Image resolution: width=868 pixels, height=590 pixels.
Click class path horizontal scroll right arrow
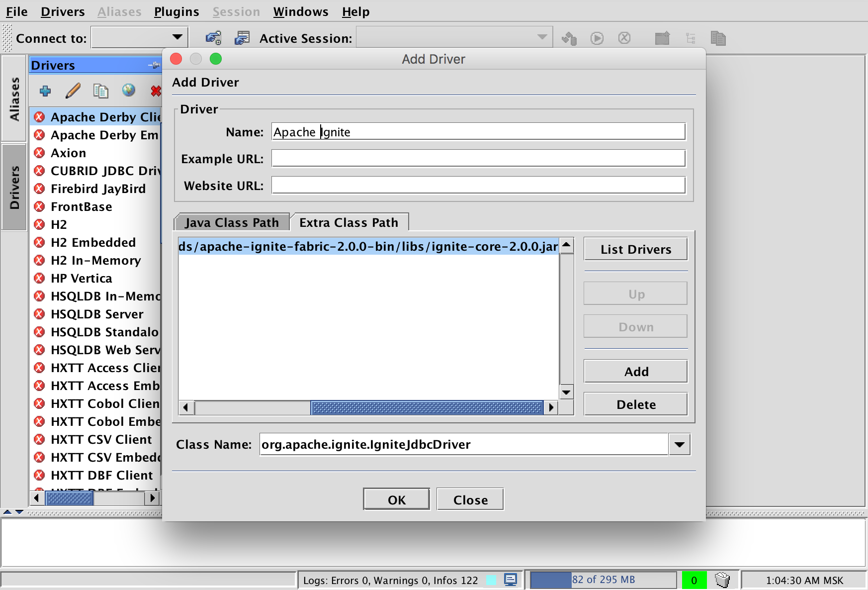tap(551, 407)
